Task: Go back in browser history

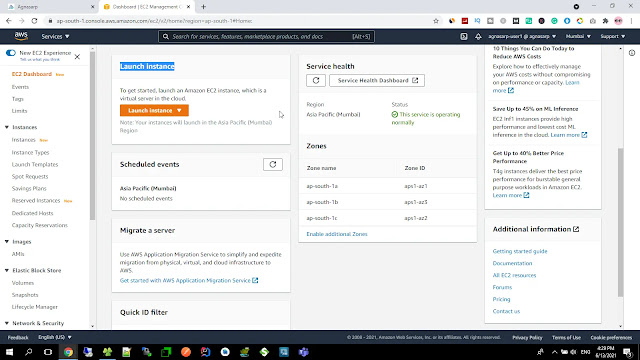Action: click(x=9, y=21)
